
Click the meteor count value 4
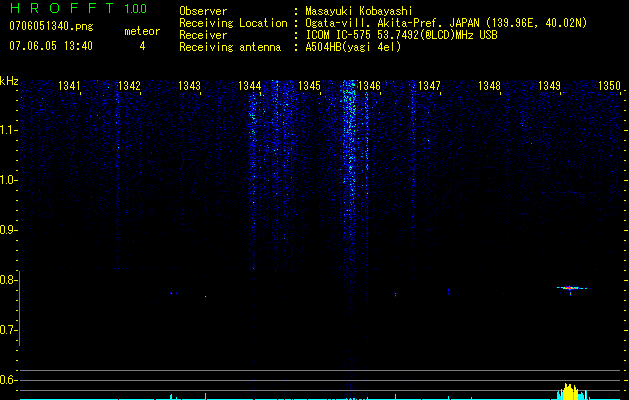(142, 46)
